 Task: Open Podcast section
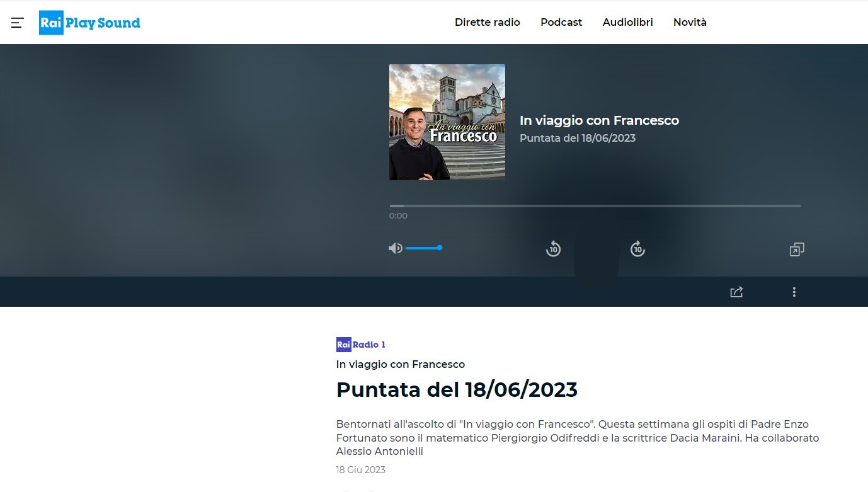(561, 22)
